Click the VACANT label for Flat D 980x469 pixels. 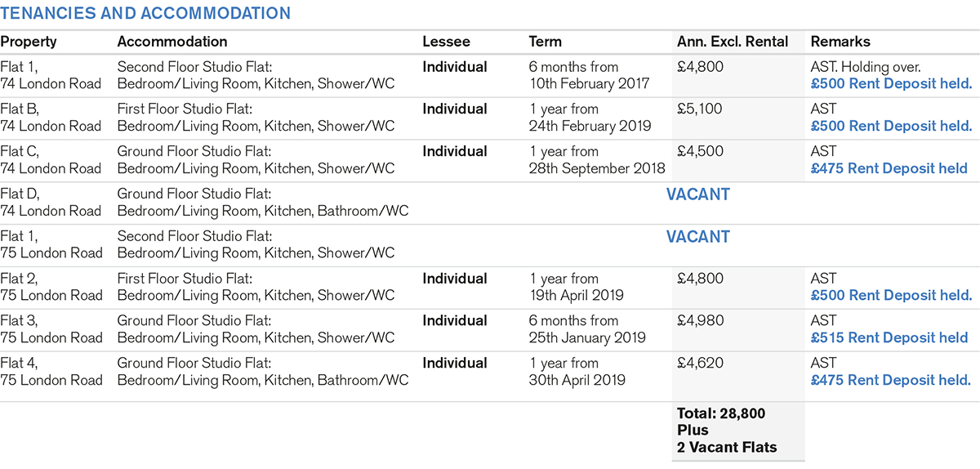click(697, 194)
